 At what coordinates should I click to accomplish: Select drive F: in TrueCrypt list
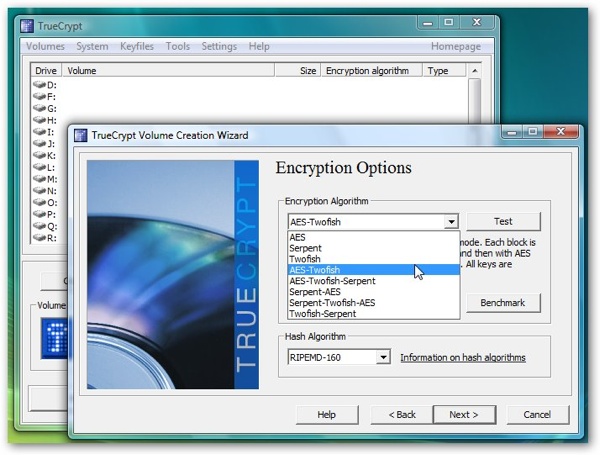44,97
